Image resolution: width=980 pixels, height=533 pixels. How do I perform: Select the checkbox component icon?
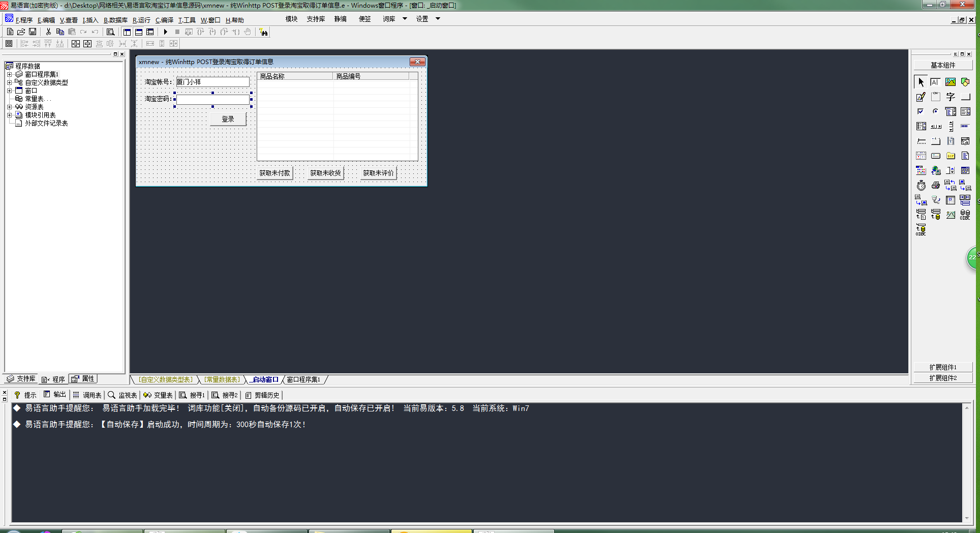pos(921,111)
